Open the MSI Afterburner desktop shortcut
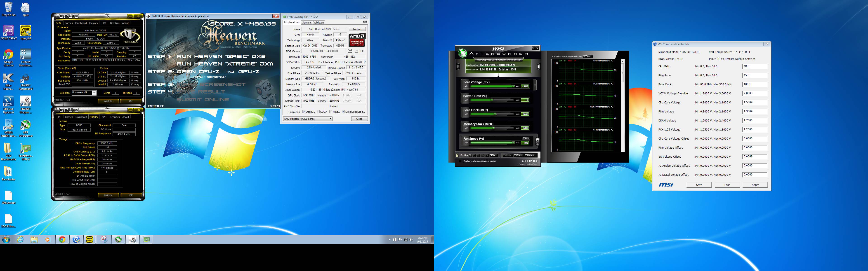The height and width of the screenshot is (271, 868). [26, 128]
